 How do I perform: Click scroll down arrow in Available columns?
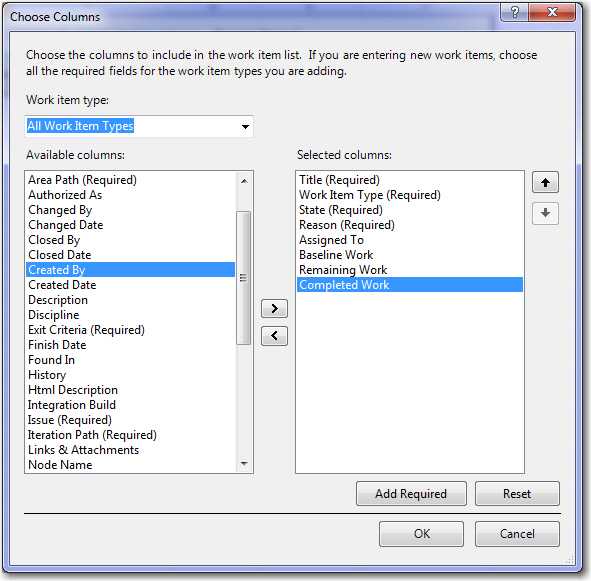(244, 463)
